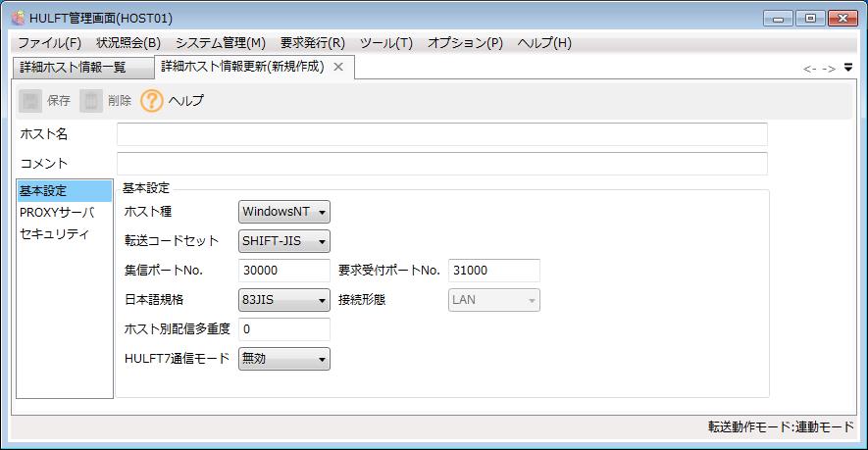Click the 転送動作モード:連動モード status text
This screenshot has height=450, width=868.
781,426
